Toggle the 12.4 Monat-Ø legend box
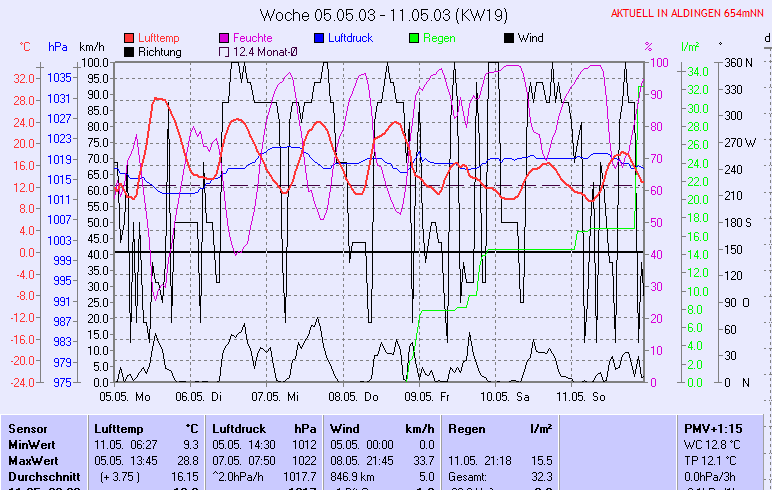This screenshot has height=490, width=772. [223, 52]
